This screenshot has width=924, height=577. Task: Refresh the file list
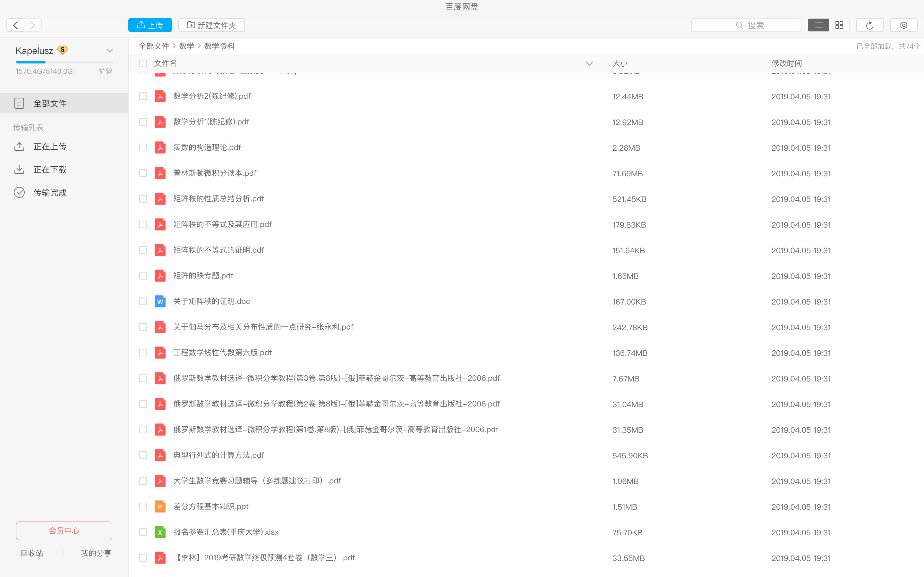869,25
